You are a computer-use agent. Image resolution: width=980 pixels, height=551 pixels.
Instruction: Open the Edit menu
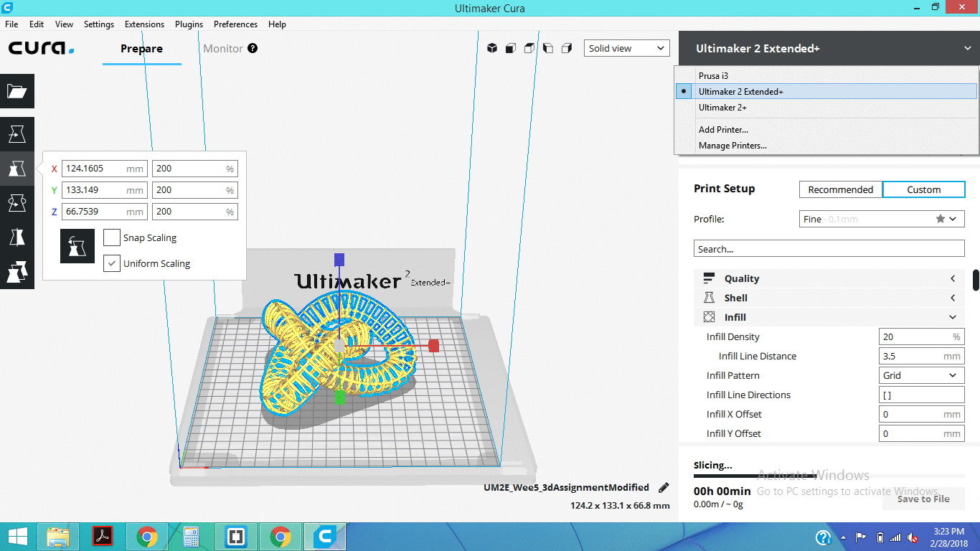coord(37,24)
